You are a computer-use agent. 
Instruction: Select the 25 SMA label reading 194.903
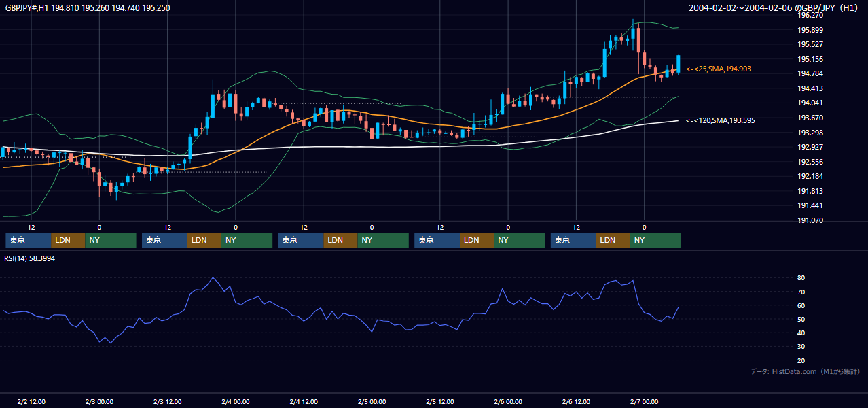click(x=718, y=69)
